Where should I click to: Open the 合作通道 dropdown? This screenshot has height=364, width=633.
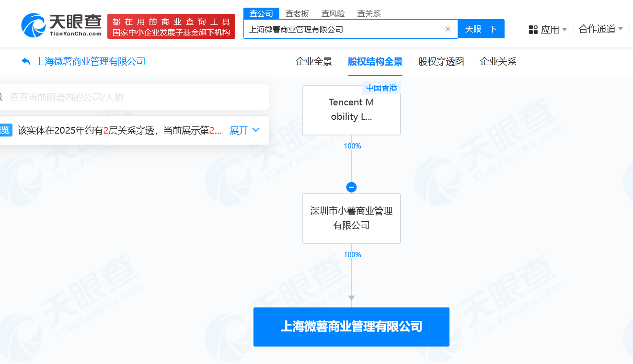[x=601, y=29]
